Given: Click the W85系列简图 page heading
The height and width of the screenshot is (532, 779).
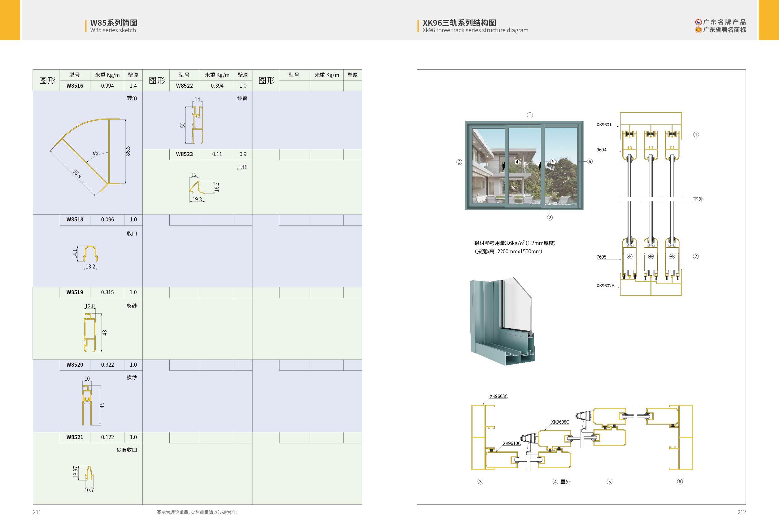Looking at the screenshot, I should (114, 23).
